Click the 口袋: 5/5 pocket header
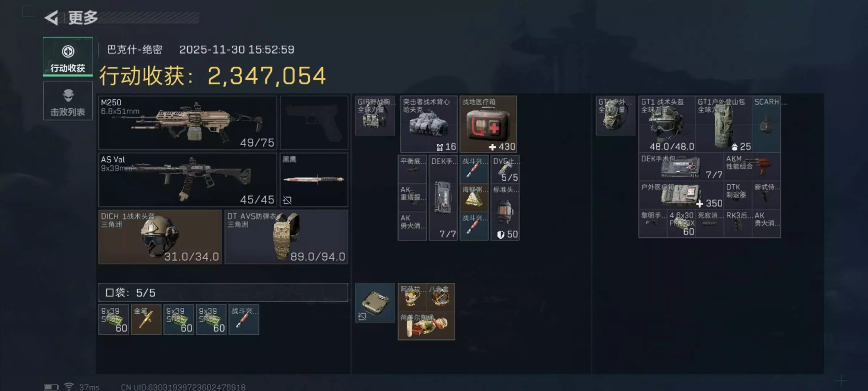Viewport: 868px width, 391px height. coord(223,293)
